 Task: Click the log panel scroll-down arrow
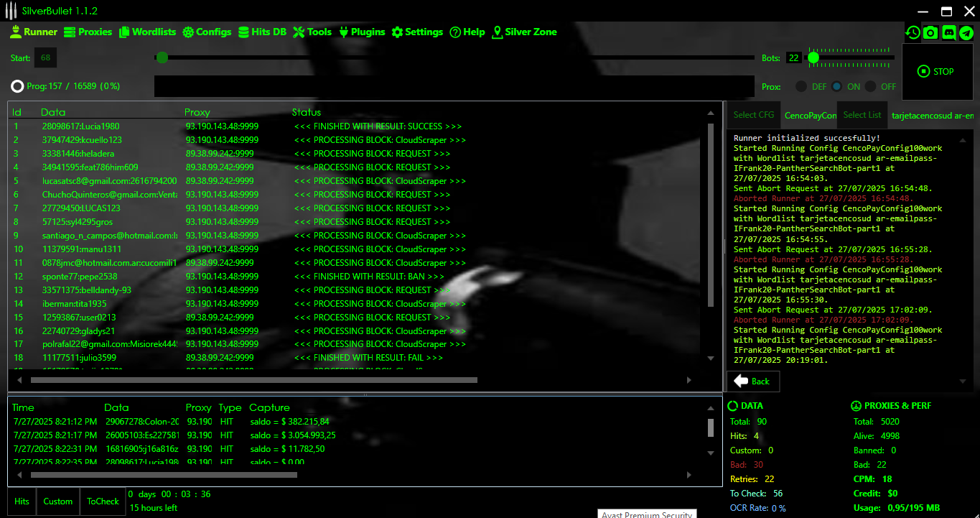(x=963, y=381)
